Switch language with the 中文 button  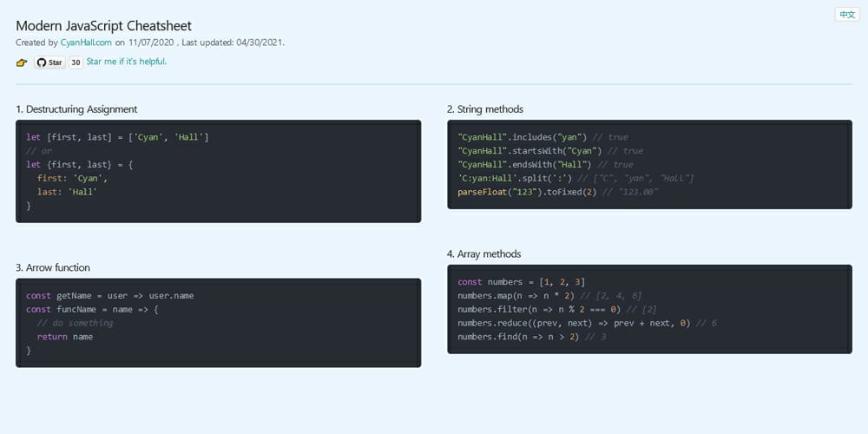click(x=847, y=15)
